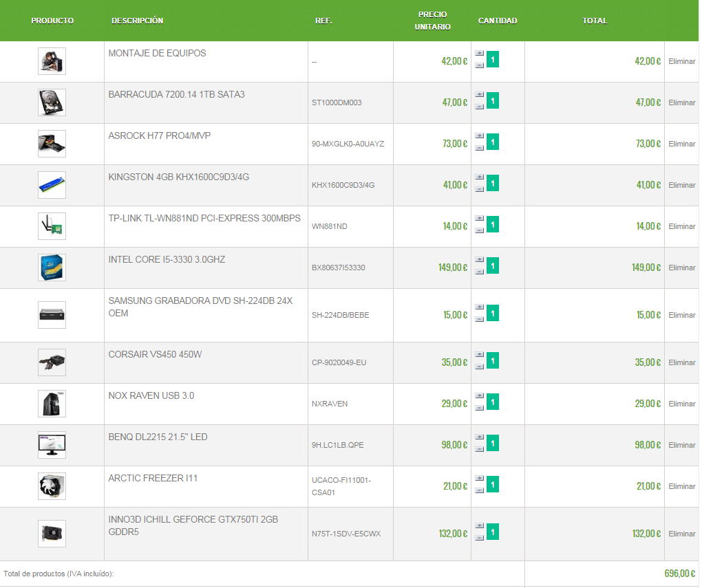Increase quantity of TP-Link TL-WN881ND
This screenshot has height=588, width=702.
[x=480, y=218]
